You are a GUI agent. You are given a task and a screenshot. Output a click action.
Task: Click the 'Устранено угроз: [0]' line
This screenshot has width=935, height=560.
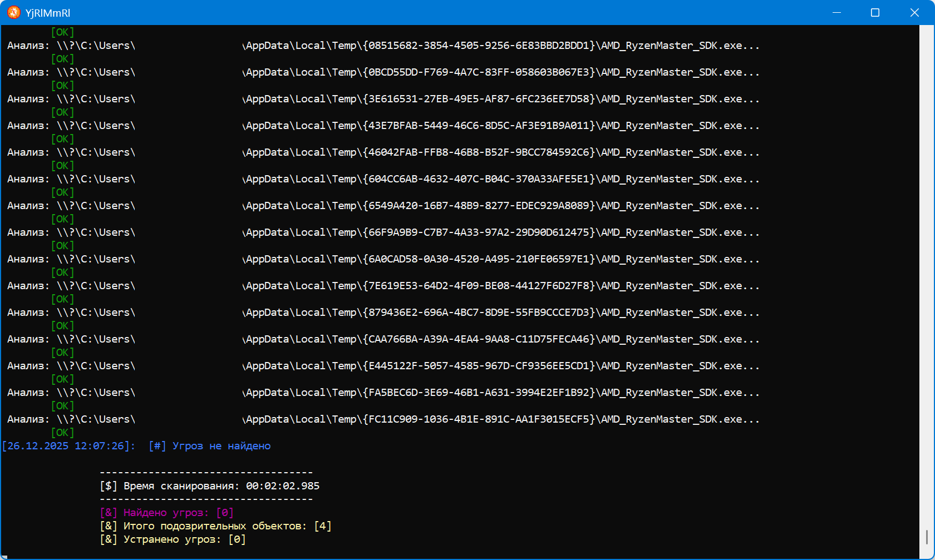tap(173, 539)
